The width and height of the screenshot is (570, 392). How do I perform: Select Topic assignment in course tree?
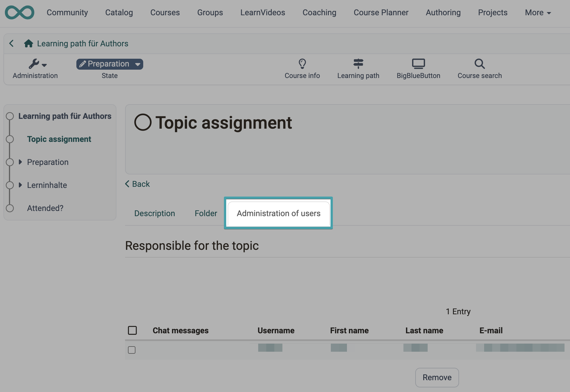(59, 139)
